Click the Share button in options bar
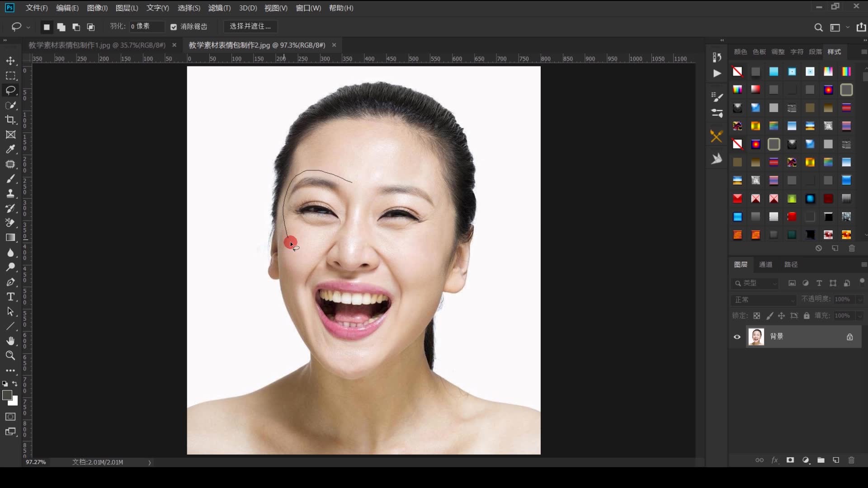Viewport: 868px width, 488px height. coord(861,27)
